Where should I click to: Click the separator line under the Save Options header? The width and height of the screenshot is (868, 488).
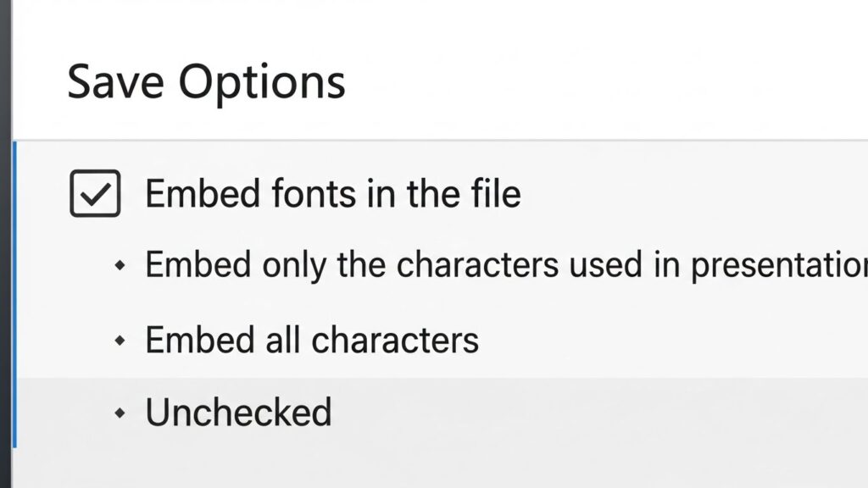coord(440,140)
